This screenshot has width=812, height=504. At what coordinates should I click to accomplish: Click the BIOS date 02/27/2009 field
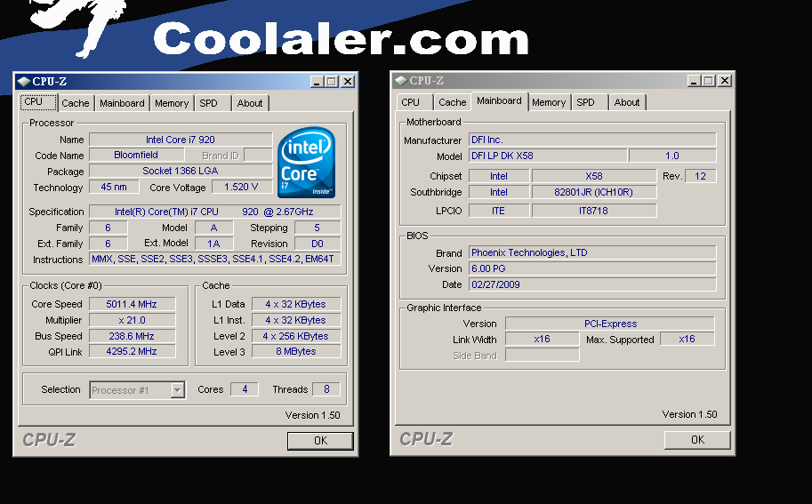tap(592, 284)
